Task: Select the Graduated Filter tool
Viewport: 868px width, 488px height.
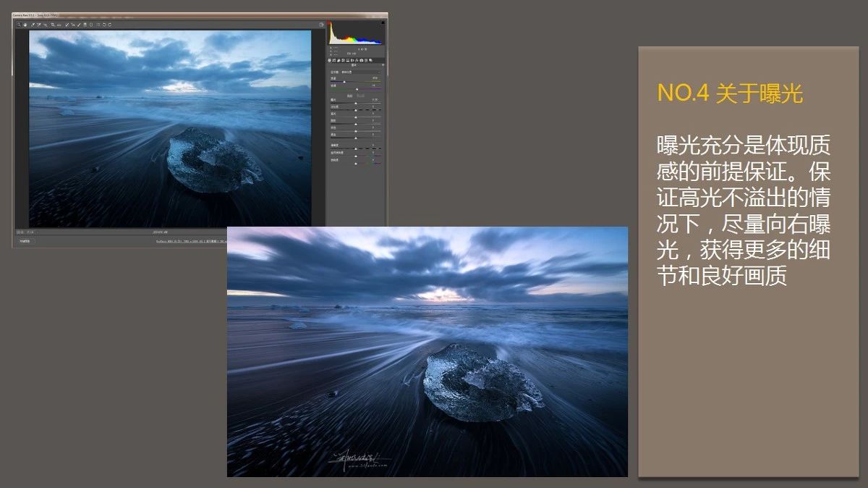Action: [x=85, y=25]
